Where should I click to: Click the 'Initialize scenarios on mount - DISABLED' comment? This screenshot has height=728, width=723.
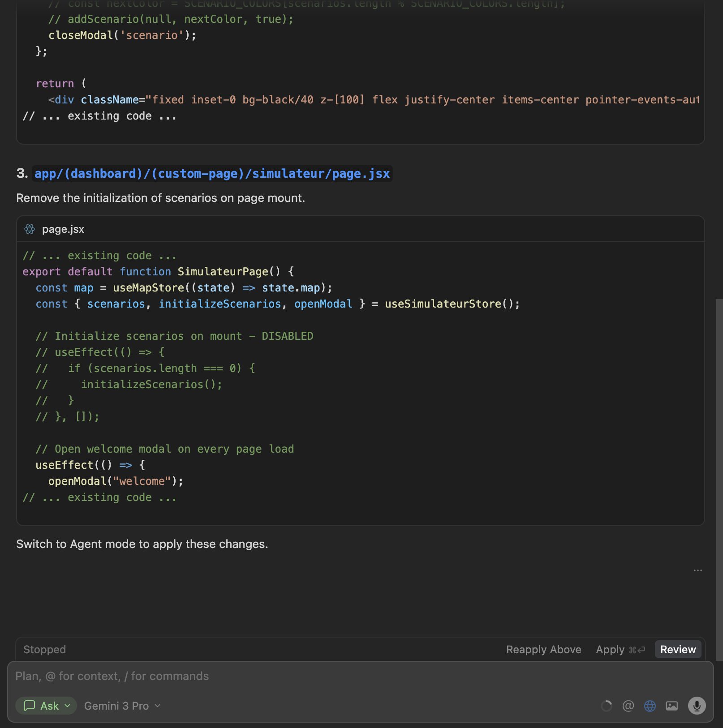point(174,336)
